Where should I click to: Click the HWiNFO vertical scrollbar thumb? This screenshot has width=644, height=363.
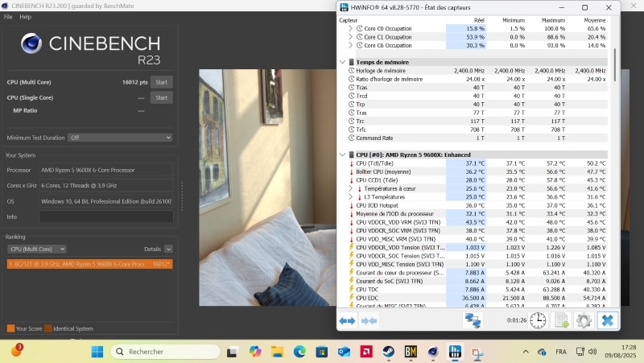click(615, 65)
